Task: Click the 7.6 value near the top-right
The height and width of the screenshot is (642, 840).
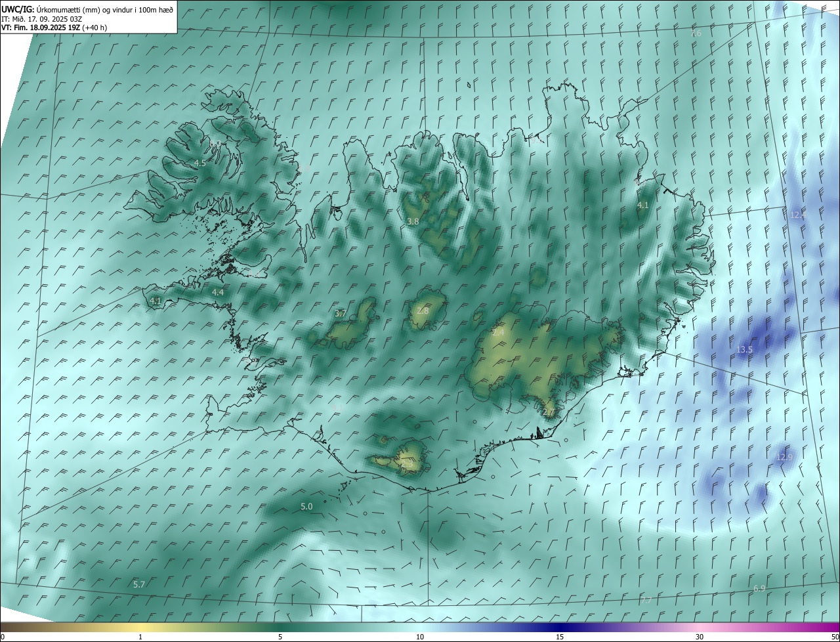Action: [x=696, y=33]
